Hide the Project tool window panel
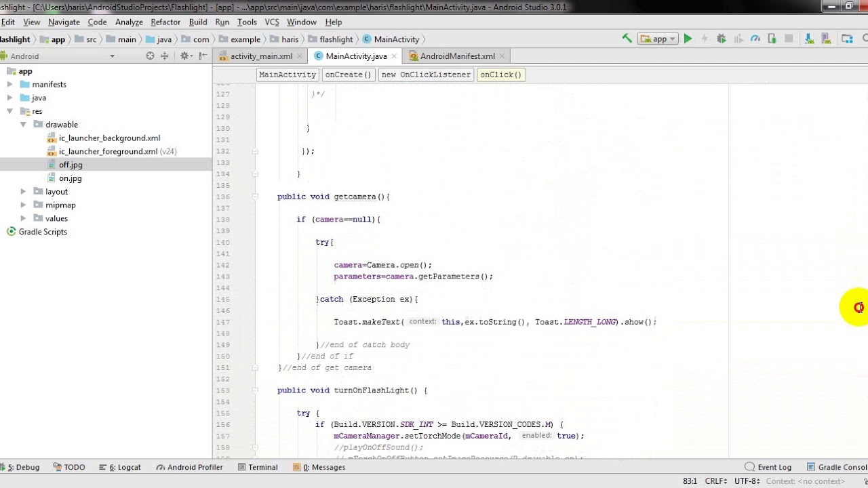Viewport: 868px width, 488px height. 201,56
